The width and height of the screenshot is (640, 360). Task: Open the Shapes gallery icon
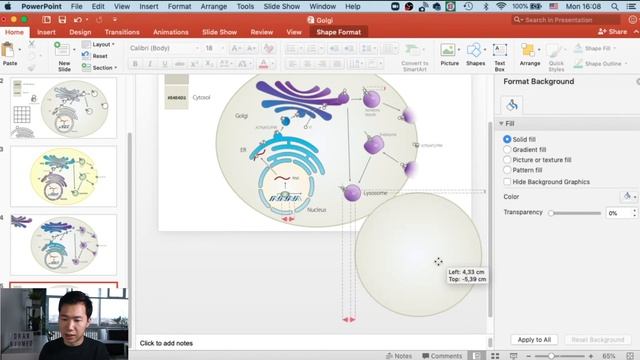[x=474, y=50]
